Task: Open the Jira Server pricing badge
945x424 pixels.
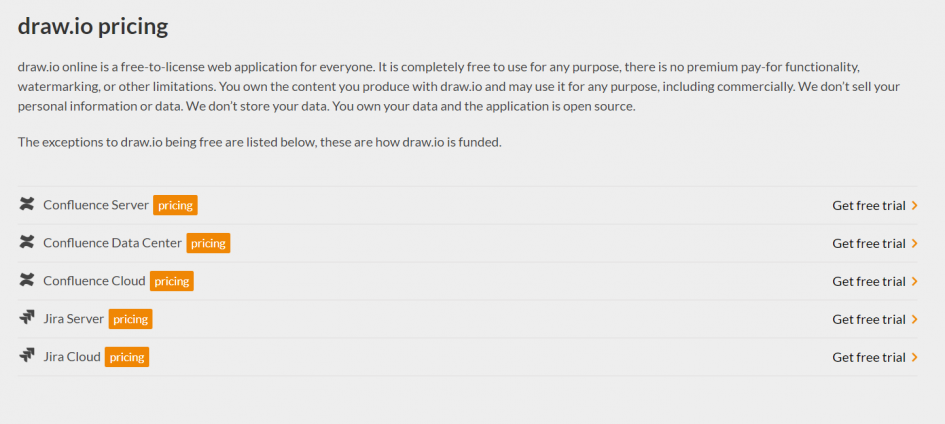Action: click(131, 319)
